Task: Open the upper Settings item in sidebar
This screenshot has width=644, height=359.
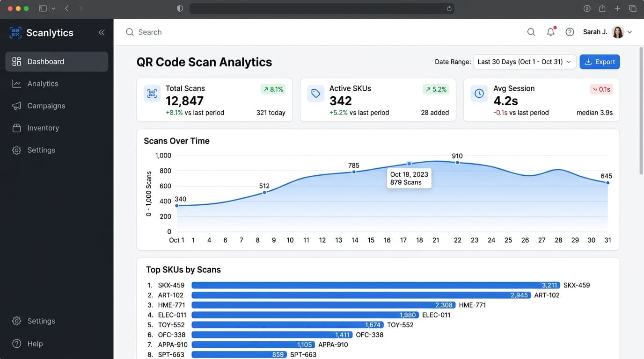Action: click(x=57, y=150)
